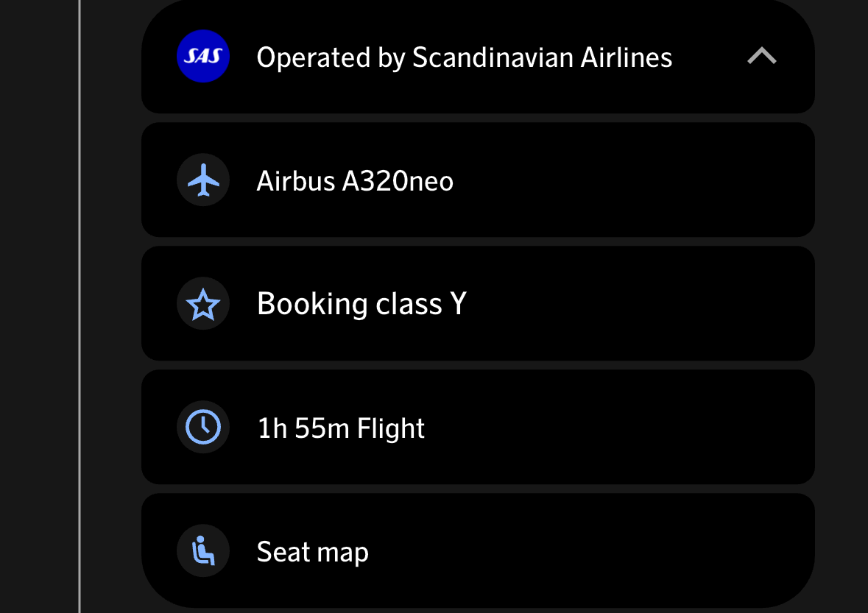Screen dimensions: 868x613
Task: Click the Booking class Y label
Action: pyautogui.click(x=361, y=304)
